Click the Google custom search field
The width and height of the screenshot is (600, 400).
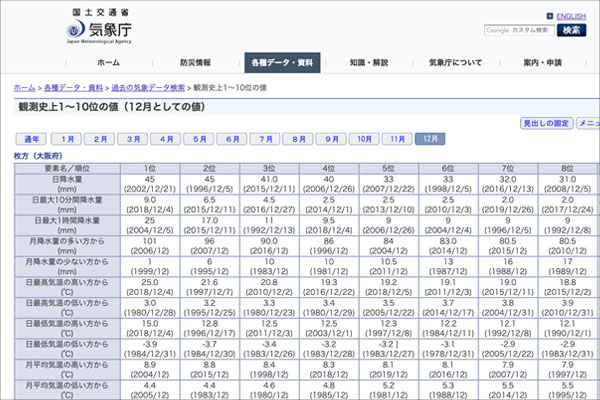(520, 31)
